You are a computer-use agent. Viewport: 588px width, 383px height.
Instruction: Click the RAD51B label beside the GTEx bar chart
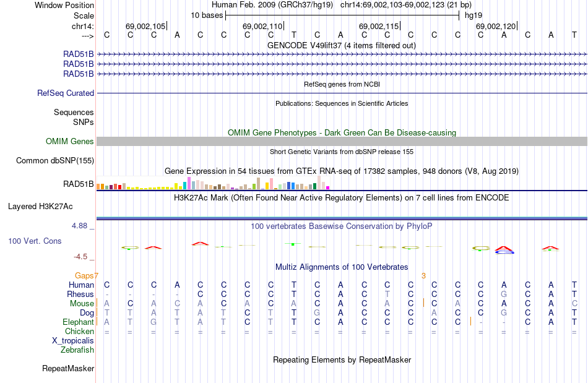coord(78,184)
